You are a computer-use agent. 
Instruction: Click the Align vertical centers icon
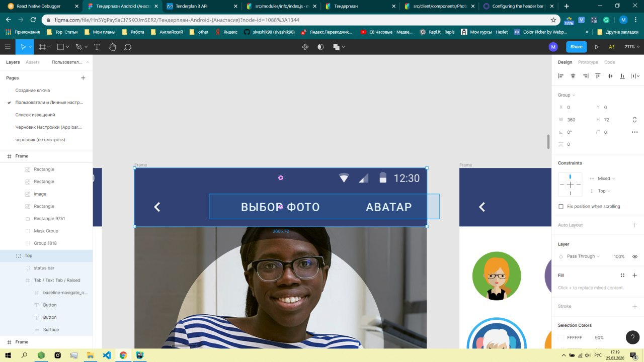(x=610, y=76)
